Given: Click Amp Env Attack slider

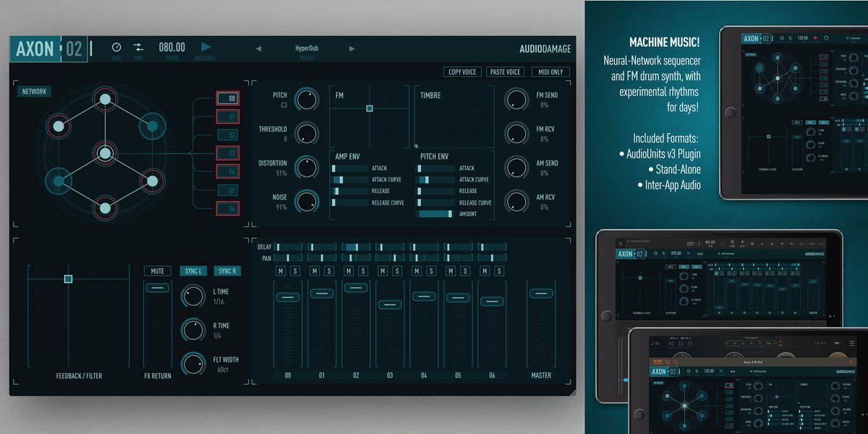Looking at the screenshot, I should coord(349,168).
